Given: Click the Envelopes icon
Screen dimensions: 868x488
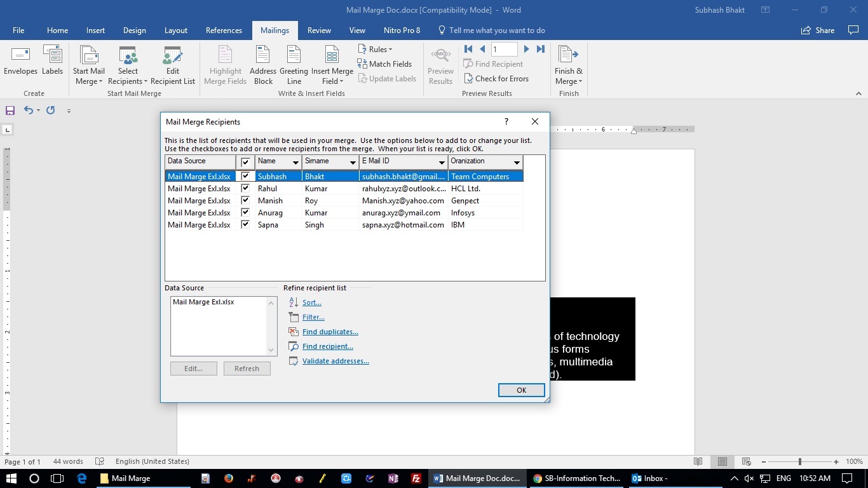Looking at the screenshot, I should [20, 62].
